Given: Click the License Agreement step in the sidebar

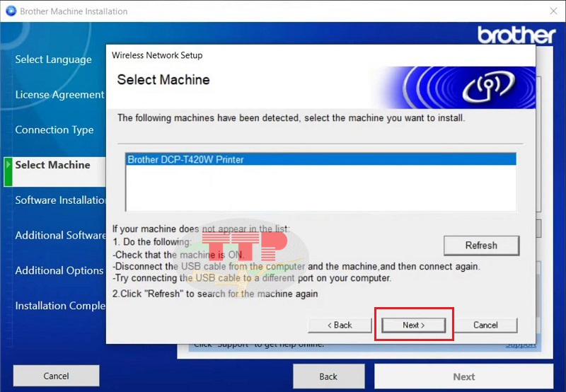Looking at the screenshot, I should [x=60, y=95].
